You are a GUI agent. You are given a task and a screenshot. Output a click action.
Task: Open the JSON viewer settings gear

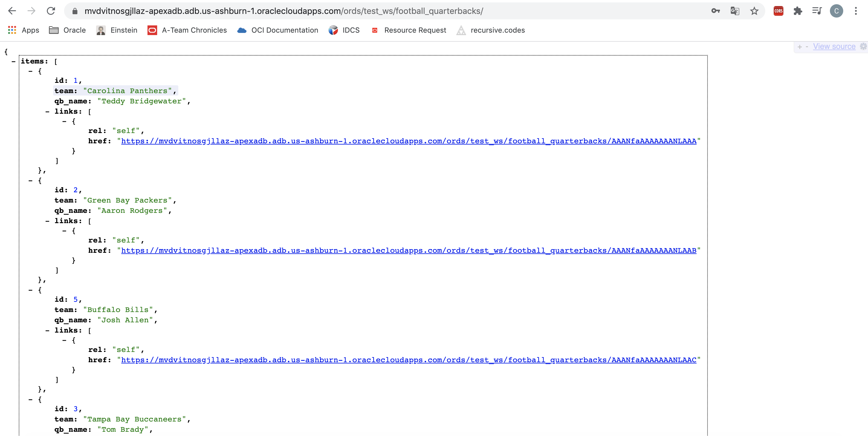pyautogui.click(x=863, y=47)
